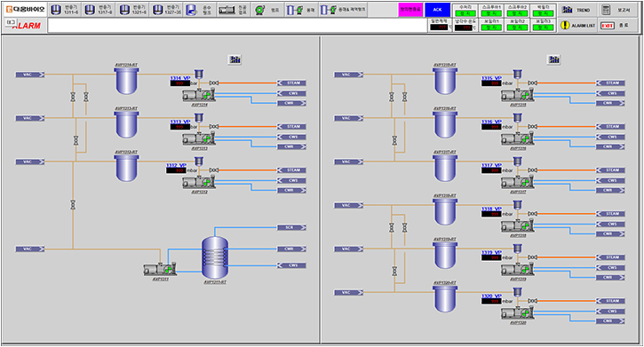Viewport: 644px width, 347px height.
Task: Select the AVP1318 vacuum pump
Action: coord(518,226)
